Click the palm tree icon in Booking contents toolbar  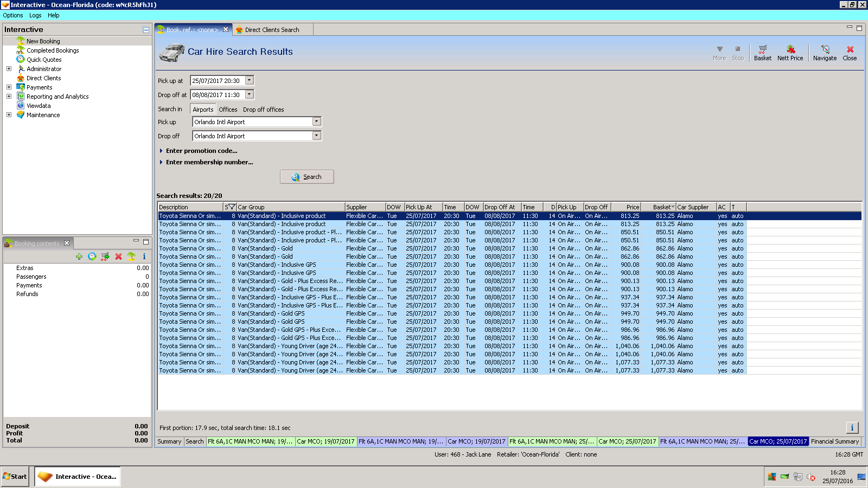pyautogui.click(x=131, y=256)
